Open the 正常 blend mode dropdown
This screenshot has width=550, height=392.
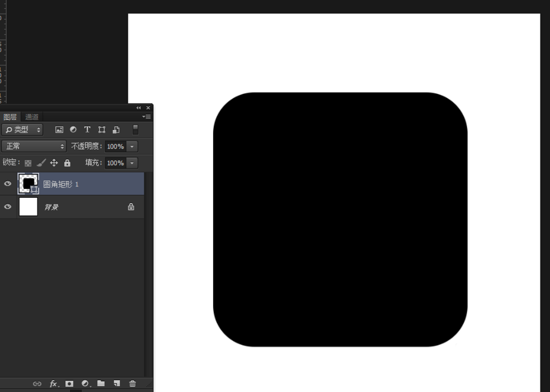(x=34, y=146)
